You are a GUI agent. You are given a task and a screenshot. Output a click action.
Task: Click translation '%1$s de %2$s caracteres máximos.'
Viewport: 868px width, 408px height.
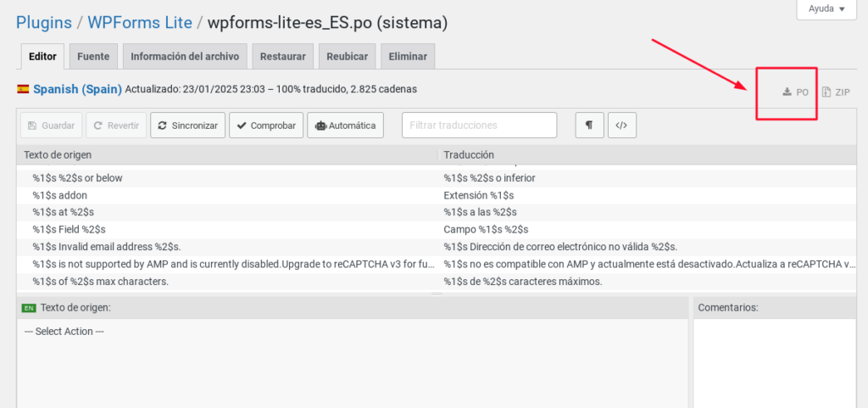pos(522,282)
